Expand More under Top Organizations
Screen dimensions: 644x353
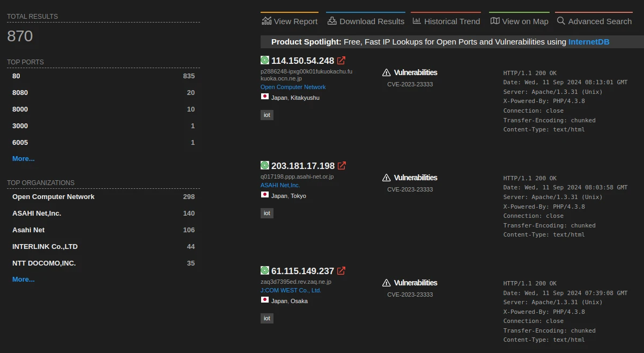point(24,280)
